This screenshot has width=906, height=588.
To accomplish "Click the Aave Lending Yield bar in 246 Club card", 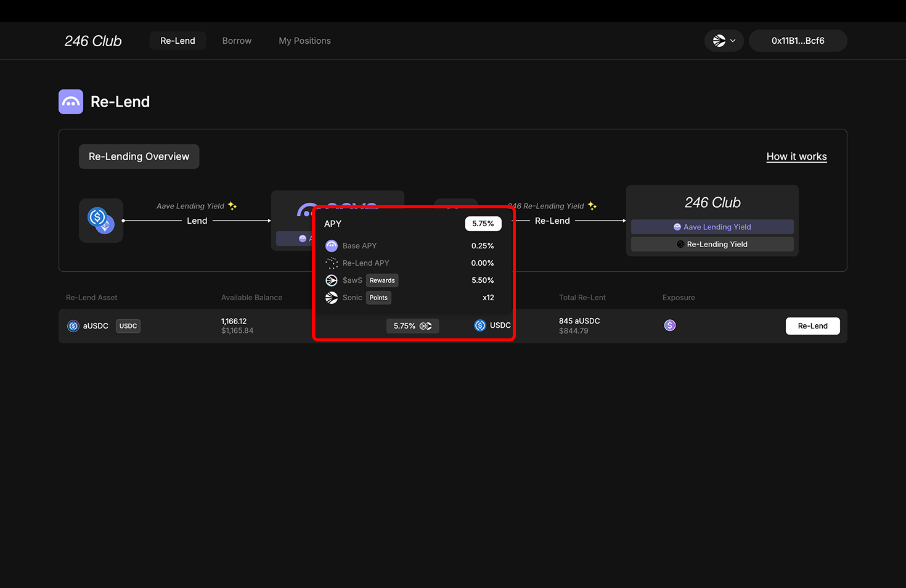I will coord(712,227).
